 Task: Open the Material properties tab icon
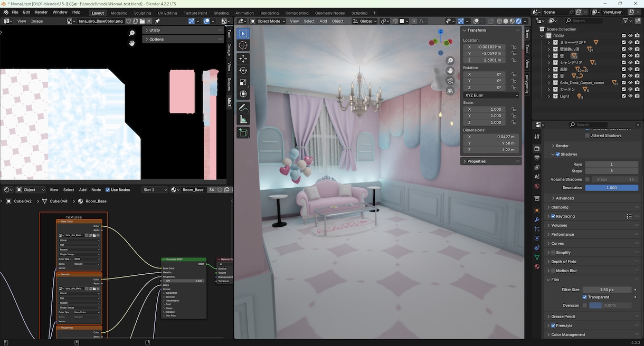(537, 266)
